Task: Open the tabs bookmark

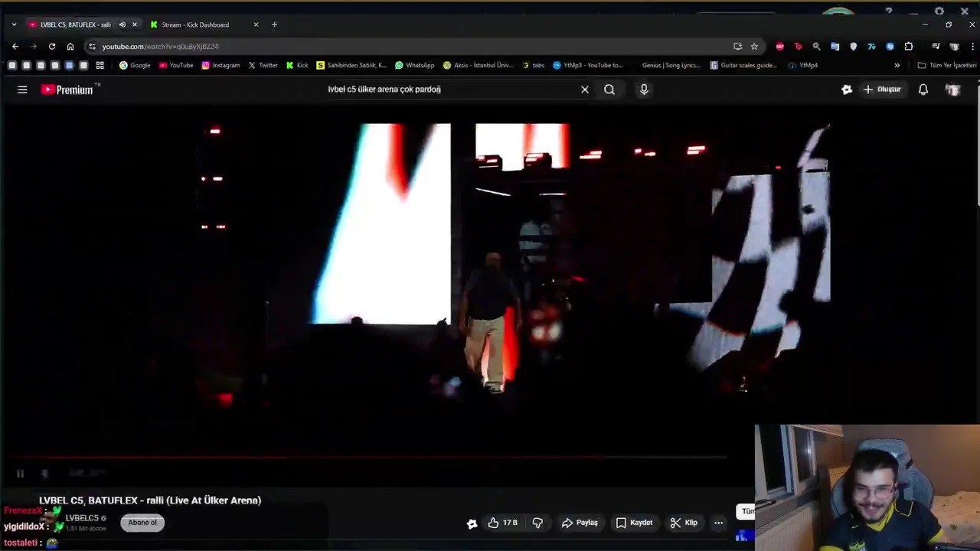Action: tap(534, 65)
